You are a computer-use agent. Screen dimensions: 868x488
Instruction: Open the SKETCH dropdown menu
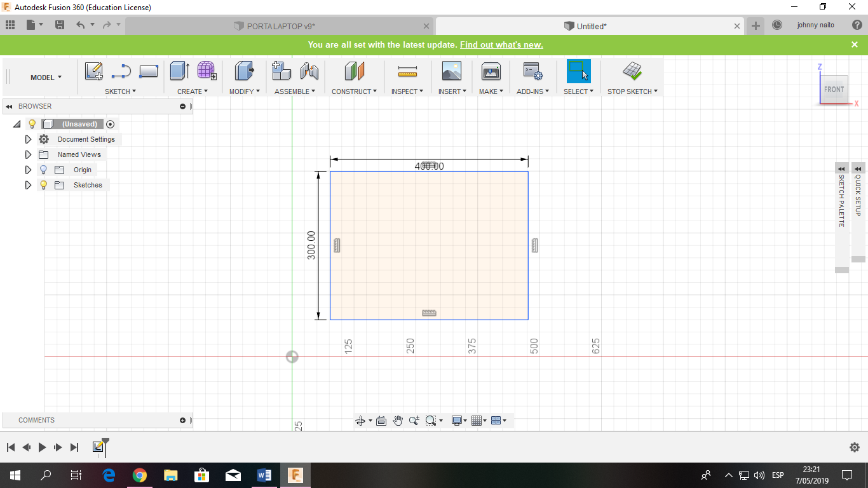pos(120,91)
